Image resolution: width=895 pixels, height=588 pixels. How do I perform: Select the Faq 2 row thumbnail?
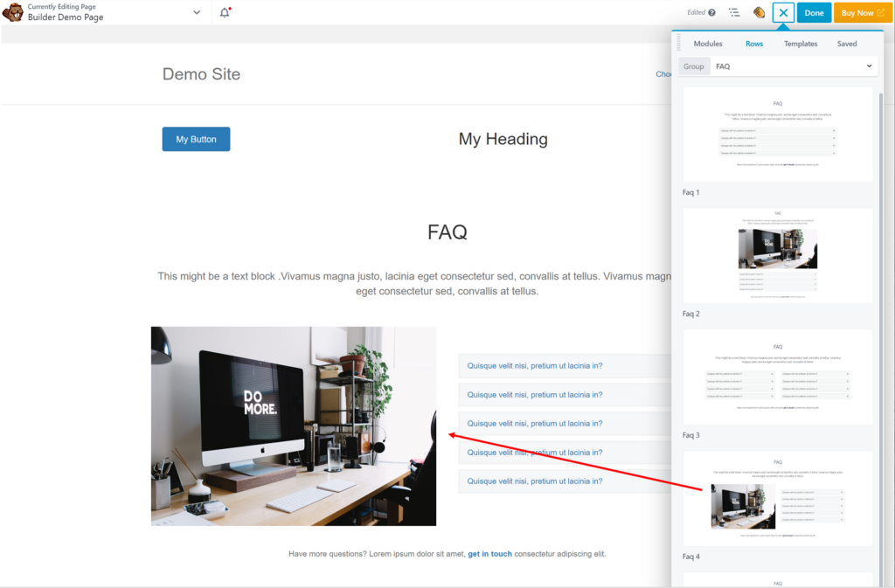(x=777, y=255)
